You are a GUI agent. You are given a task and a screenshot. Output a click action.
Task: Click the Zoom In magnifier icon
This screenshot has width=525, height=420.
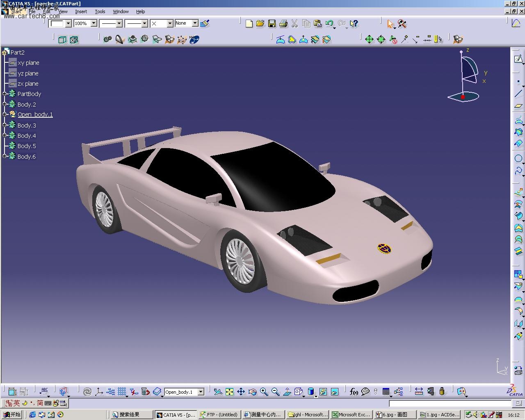[x=264, y=392]
